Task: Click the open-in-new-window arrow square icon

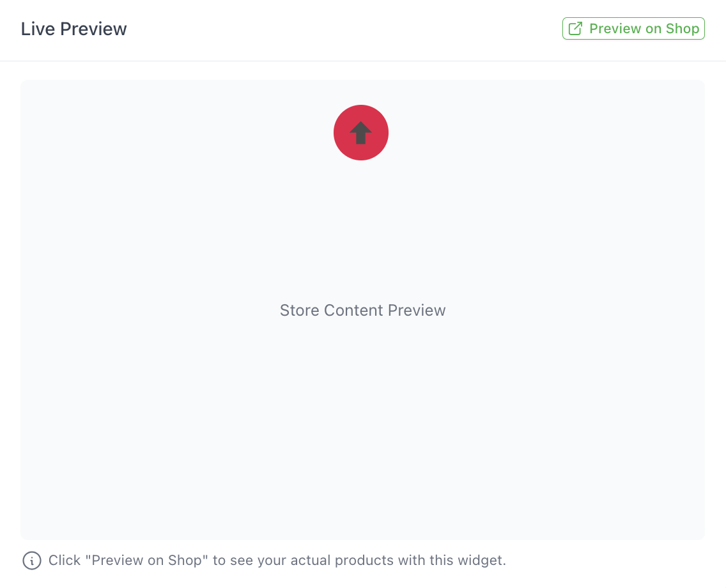Action: pyautogui.click(x=575, y=29)
